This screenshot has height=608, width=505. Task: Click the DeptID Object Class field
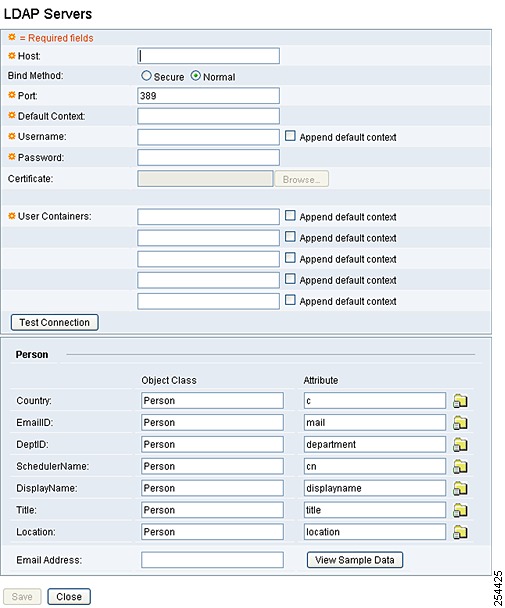click(x=212, y=444)
